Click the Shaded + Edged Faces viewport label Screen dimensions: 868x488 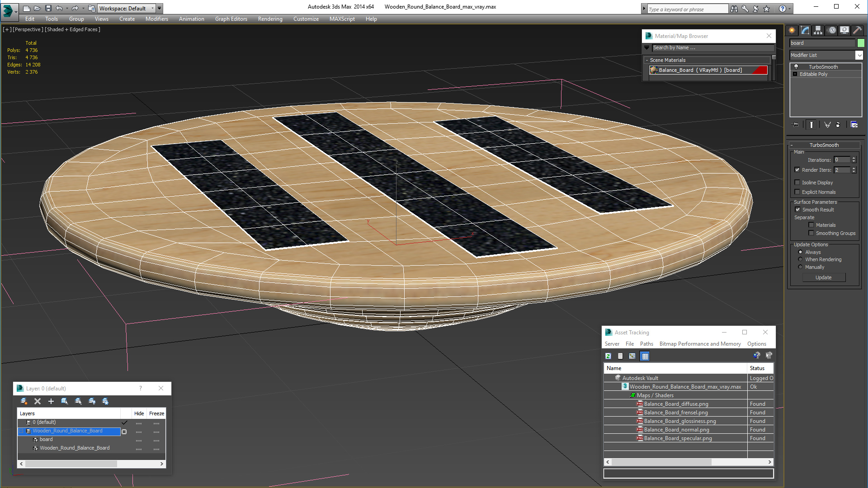[72, 29]
